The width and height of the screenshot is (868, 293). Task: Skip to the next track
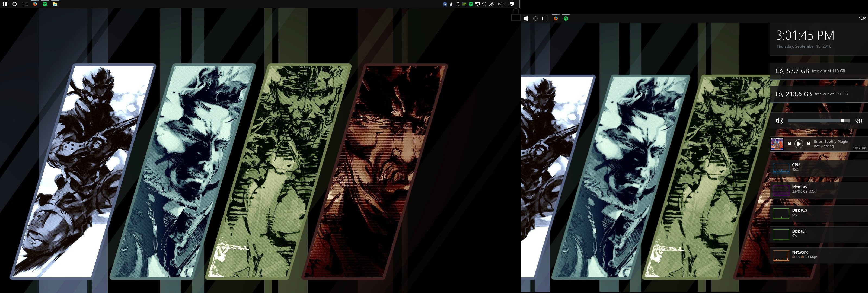coord(808,144)
